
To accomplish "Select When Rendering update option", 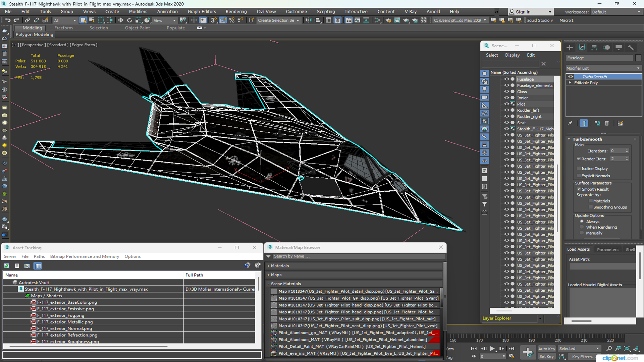I will (x=582, y=227).
